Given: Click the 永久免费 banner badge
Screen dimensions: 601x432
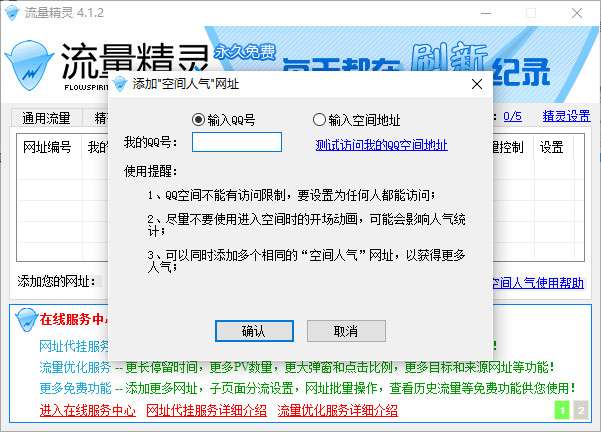Looking at the screenshot, I should (245, 51).
